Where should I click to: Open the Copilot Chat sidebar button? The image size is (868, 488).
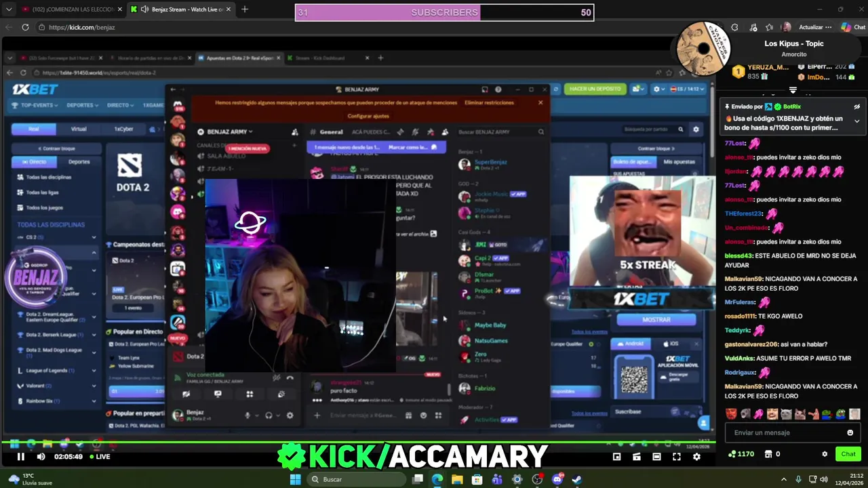(x=853, y=27)
